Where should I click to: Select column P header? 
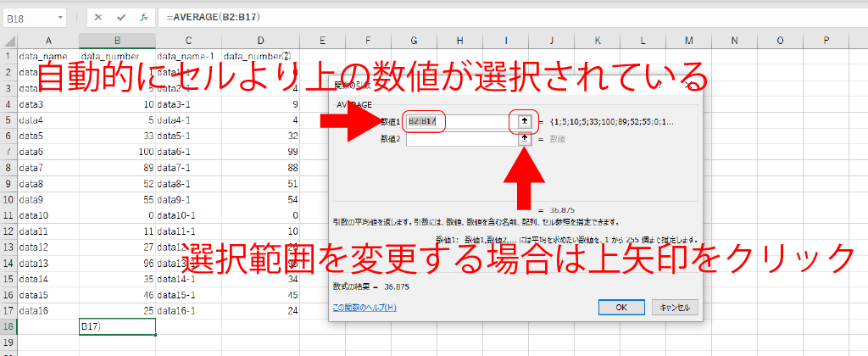click(826, 40)
